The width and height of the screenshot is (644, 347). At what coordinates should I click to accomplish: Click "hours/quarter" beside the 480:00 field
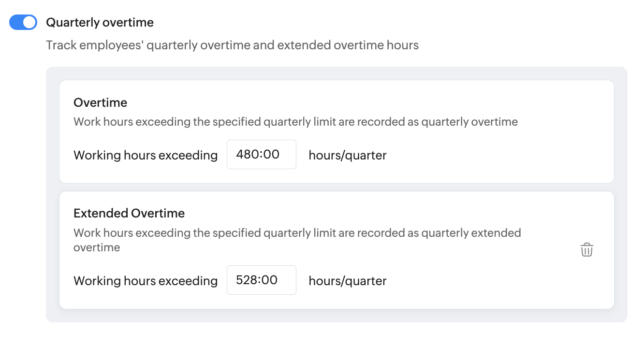(x=347, y=155)
